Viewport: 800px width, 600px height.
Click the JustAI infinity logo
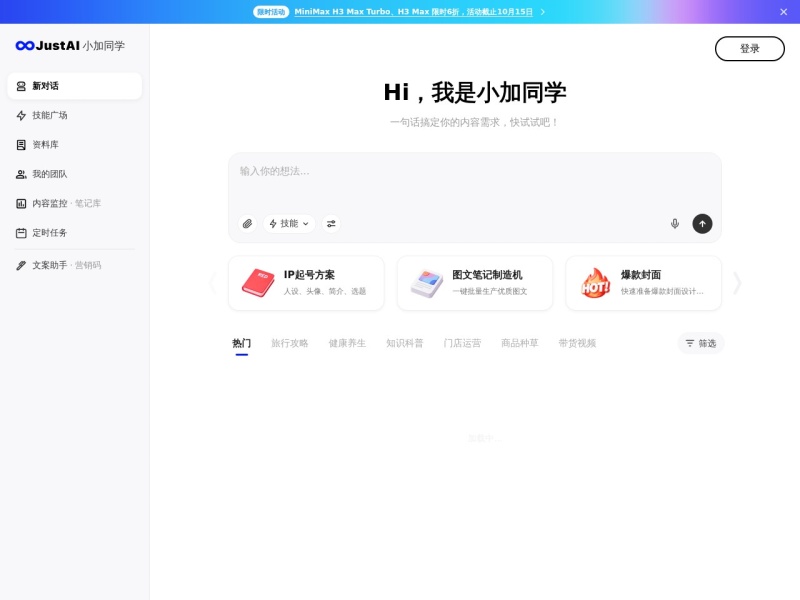click(x=24, y=46)
